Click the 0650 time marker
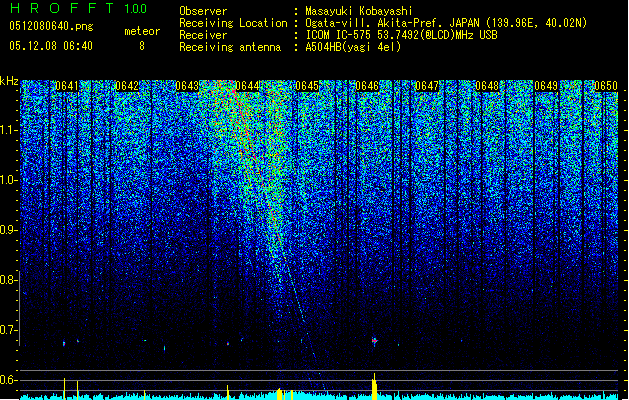629x400 pixels. pos(606,86)
